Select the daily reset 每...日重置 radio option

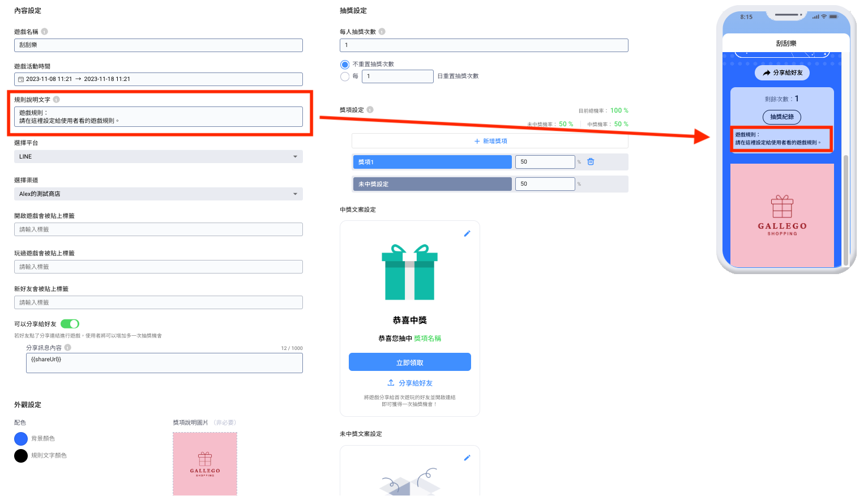[345, 76]
